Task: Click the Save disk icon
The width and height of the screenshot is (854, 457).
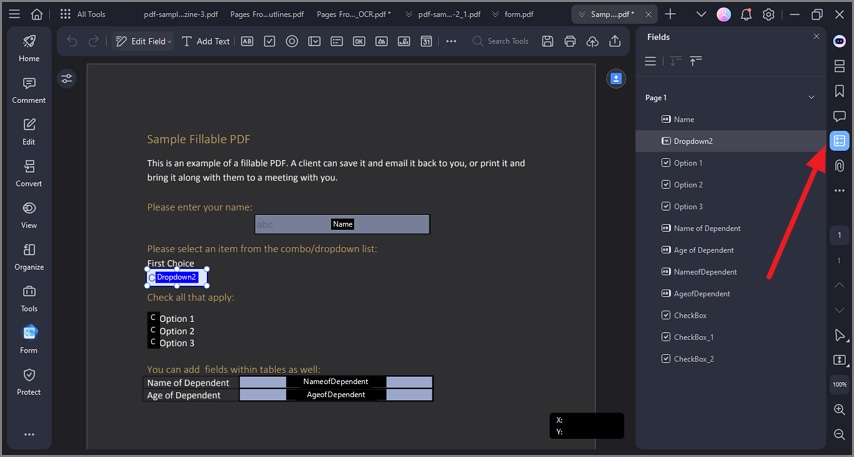Action: pos(547,41)
